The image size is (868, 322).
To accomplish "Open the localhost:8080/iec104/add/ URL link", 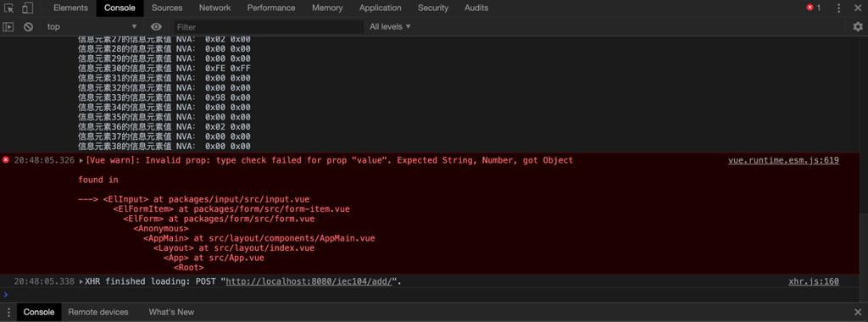I will point(309,281).
